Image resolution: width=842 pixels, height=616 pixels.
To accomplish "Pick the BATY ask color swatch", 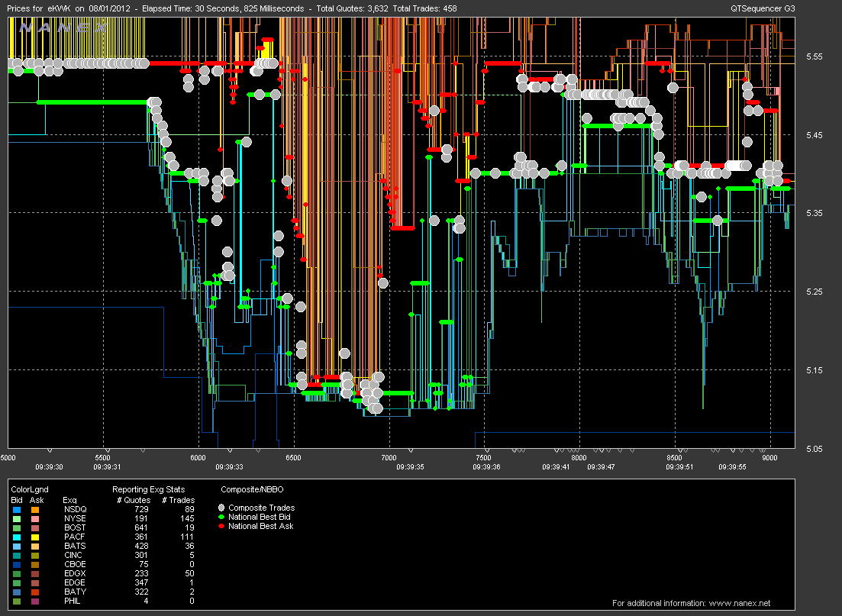I will coord(35,592).
